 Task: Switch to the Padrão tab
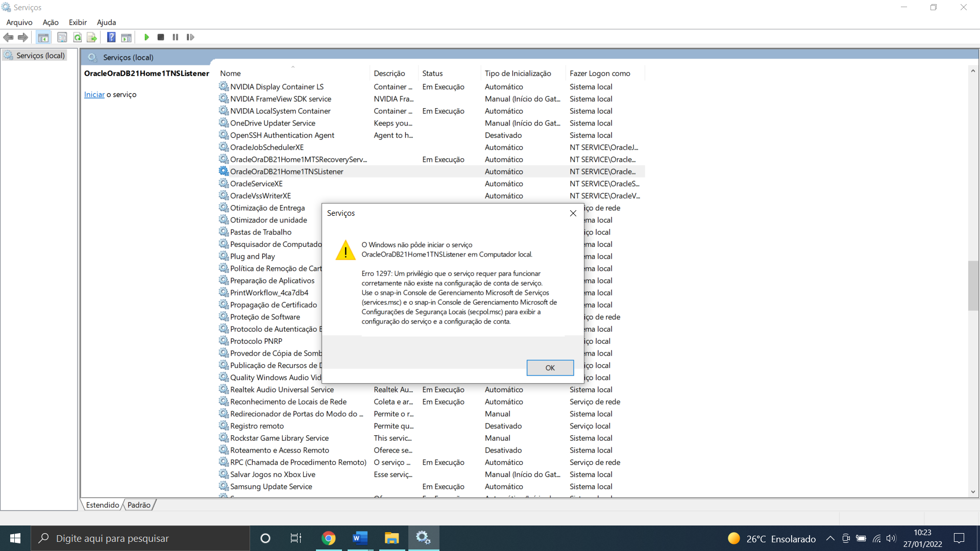point(139,505)
